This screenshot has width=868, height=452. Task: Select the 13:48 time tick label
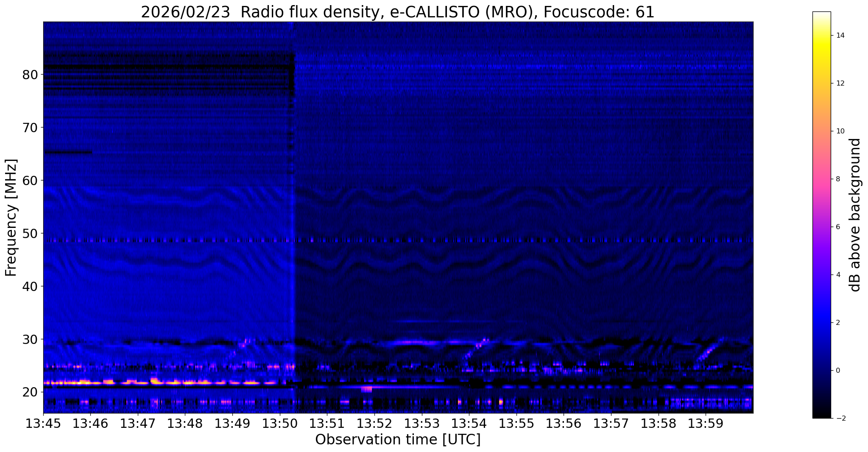[185, 424]
